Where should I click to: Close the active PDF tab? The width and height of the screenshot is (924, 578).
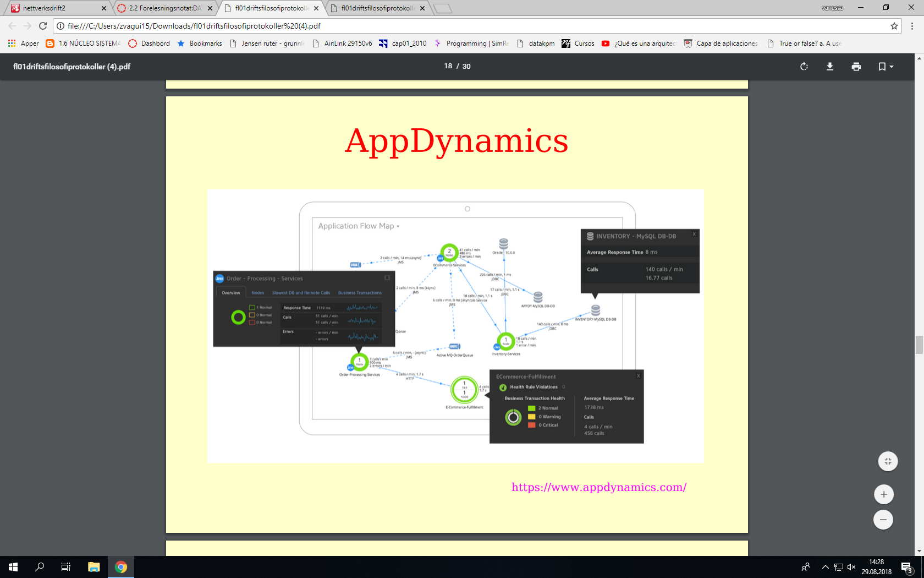click(316, 8)
